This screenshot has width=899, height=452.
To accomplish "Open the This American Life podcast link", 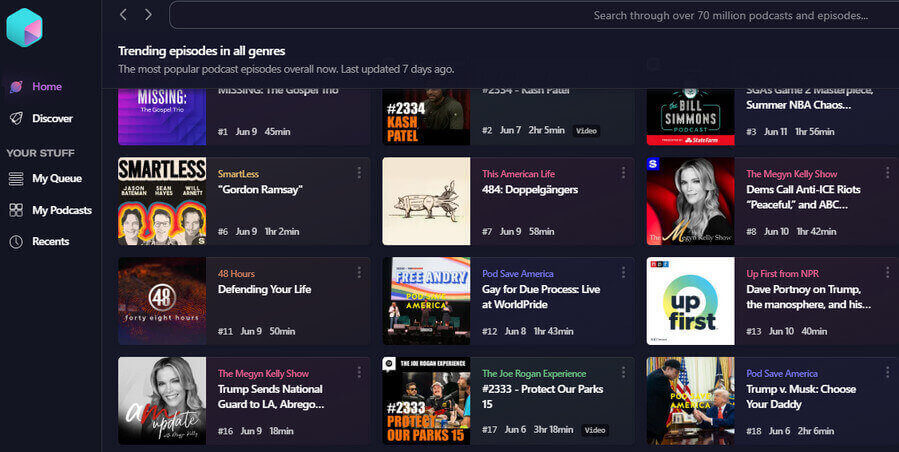I will [520, 174].
